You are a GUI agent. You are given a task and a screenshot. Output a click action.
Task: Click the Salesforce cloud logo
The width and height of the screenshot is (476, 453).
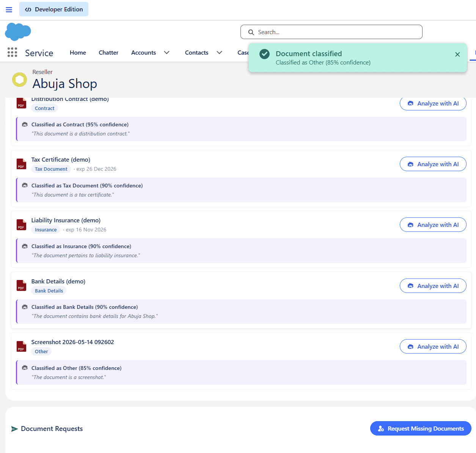tap(18, 31)
